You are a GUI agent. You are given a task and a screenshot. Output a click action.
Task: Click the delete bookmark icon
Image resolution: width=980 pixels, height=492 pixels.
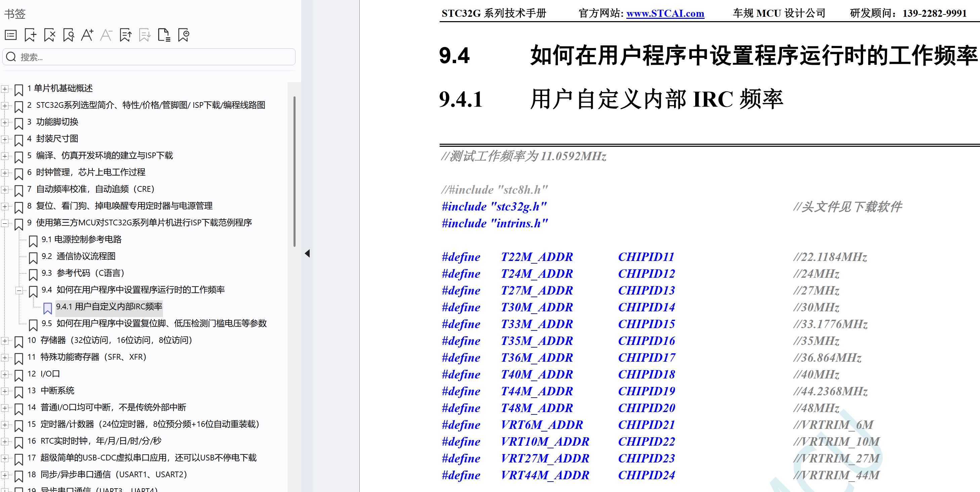(49, 35)
